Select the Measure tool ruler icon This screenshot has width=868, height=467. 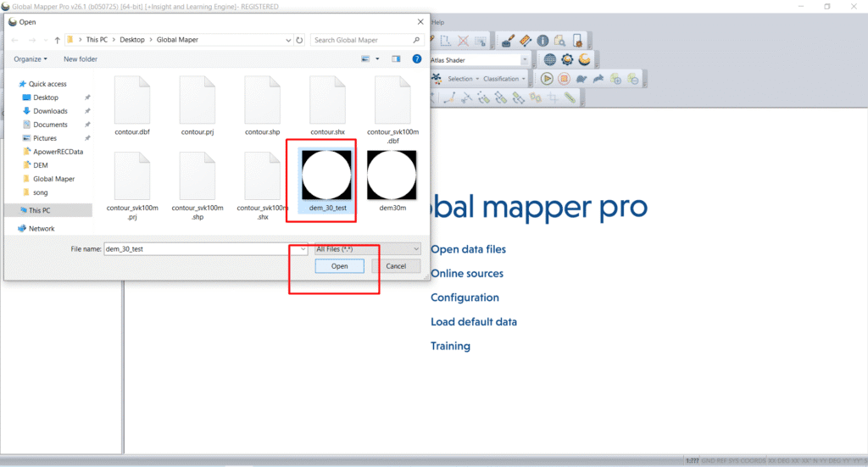coord(526,41)
